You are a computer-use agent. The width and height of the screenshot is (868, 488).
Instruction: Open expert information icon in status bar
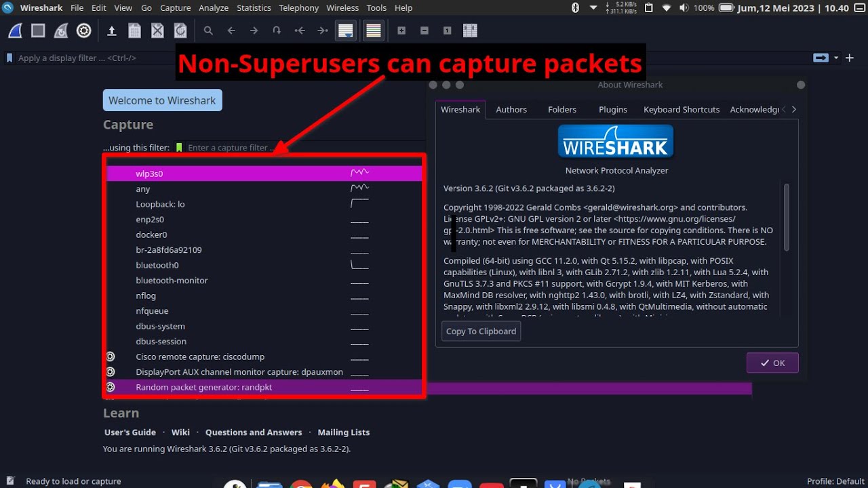(x=10, y=481)
